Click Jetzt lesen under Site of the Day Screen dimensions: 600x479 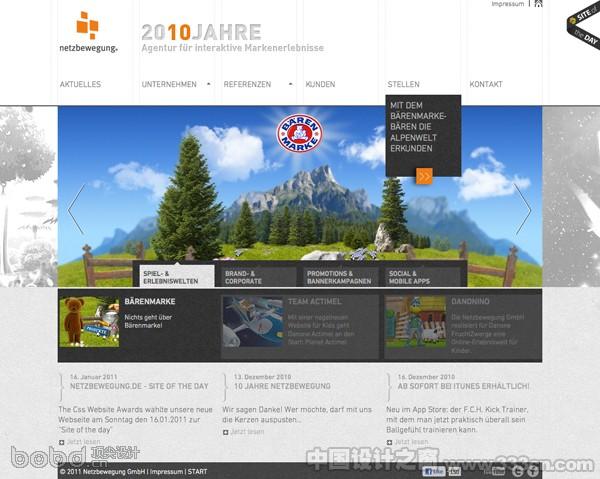[x=83, y=442]
